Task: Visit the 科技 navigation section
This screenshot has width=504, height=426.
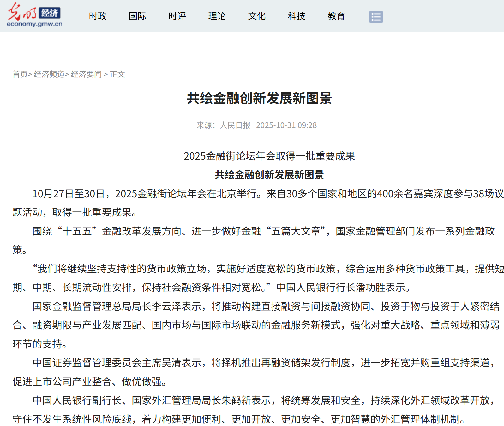Action: (x=297, y=16)
